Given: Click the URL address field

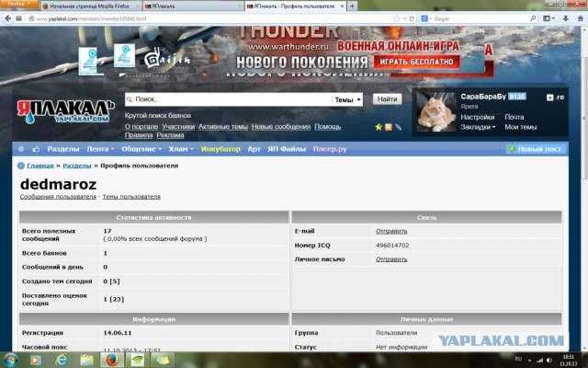Looking at the screenshot, I should [210, 18].
